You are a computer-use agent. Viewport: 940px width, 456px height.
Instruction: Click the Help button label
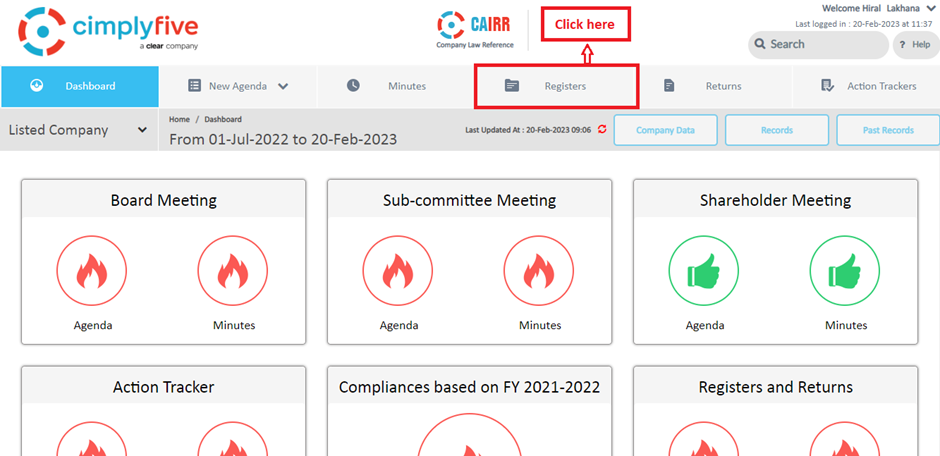pyautogui.click(x=921, y=45)
